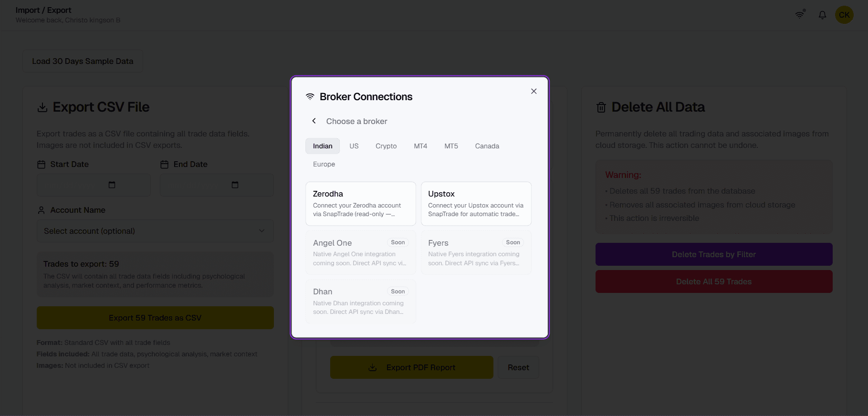Click the back chevron beside Choose a broker
868x416 pixels.
point(314,121)
